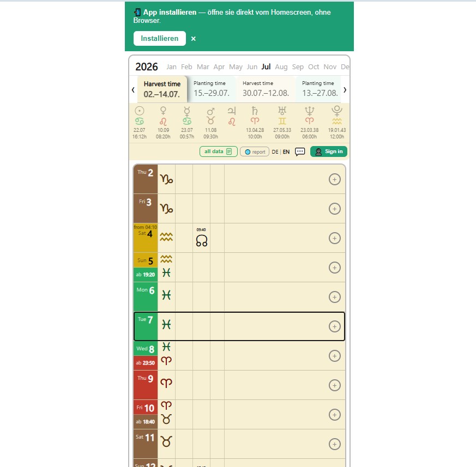
Task: Open the Apr month tab
Action: [x=219, y=67]
